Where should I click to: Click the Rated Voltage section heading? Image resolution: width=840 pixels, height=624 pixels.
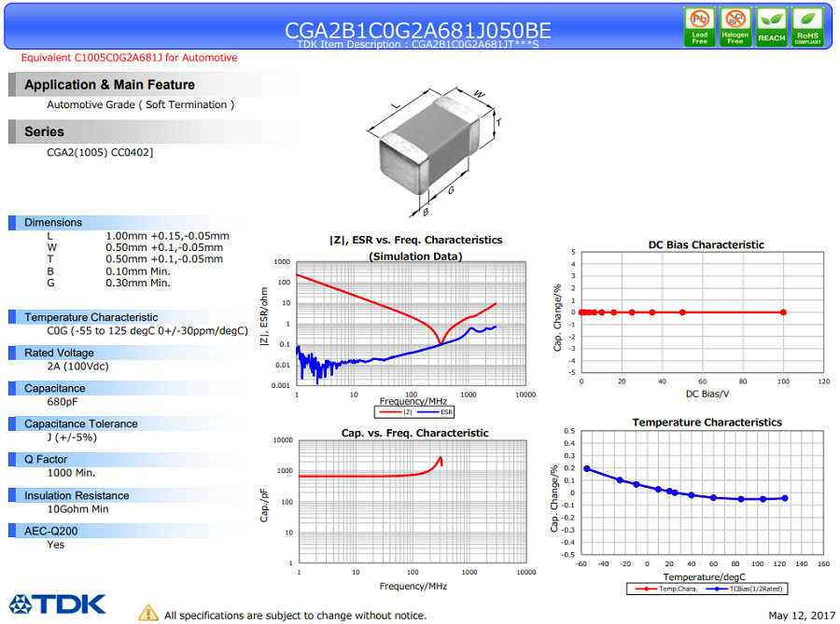click(x=59, y=353)
